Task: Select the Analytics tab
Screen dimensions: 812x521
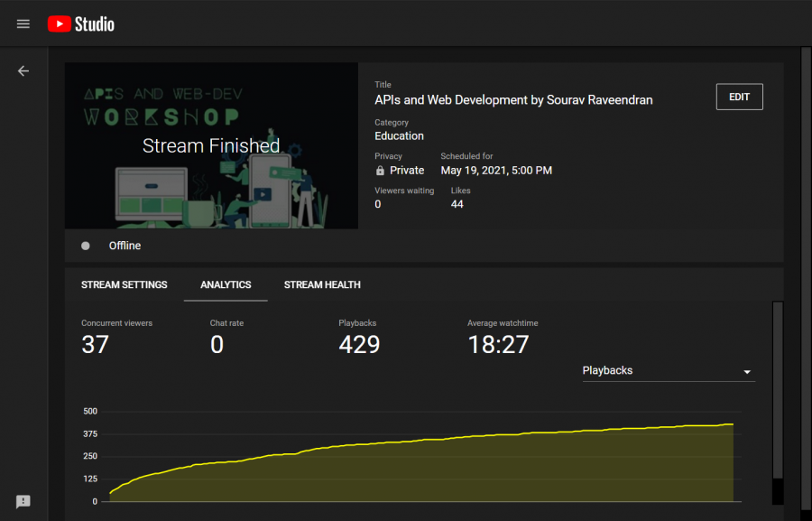Action: point(226,284)
